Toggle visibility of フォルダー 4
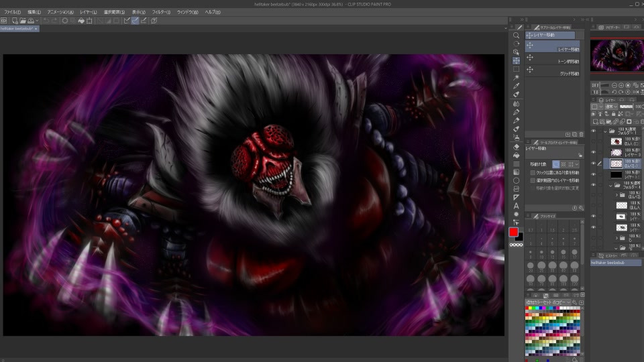Viewport: 644px width, 362px height. 594,185
